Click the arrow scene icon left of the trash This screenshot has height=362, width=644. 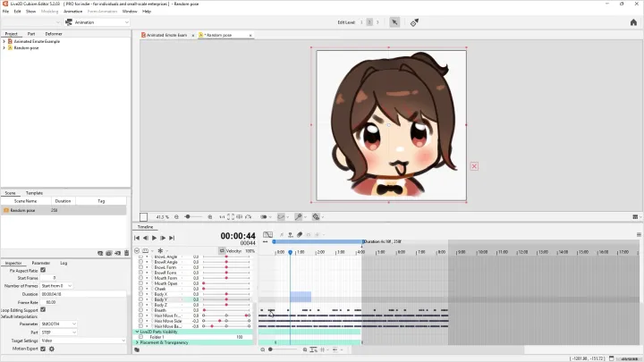point(117,253)
